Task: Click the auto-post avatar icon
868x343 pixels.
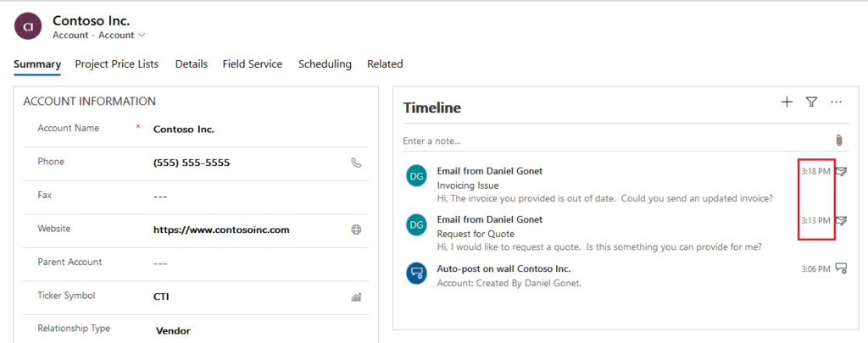Action: [x=416, y=274]
